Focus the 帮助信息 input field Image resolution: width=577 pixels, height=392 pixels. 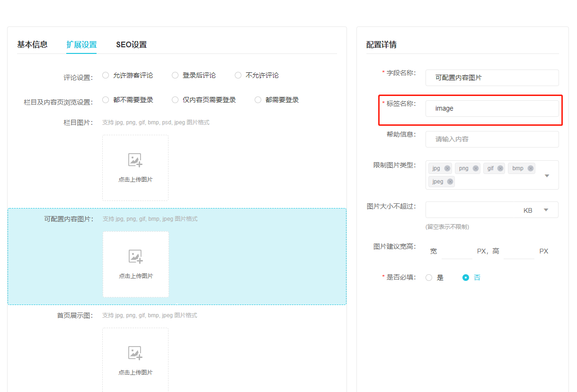tap(492, 139)
